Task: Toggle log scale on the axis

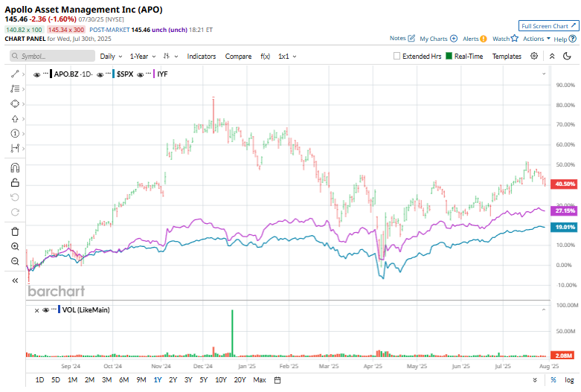Action: [569, 380]
